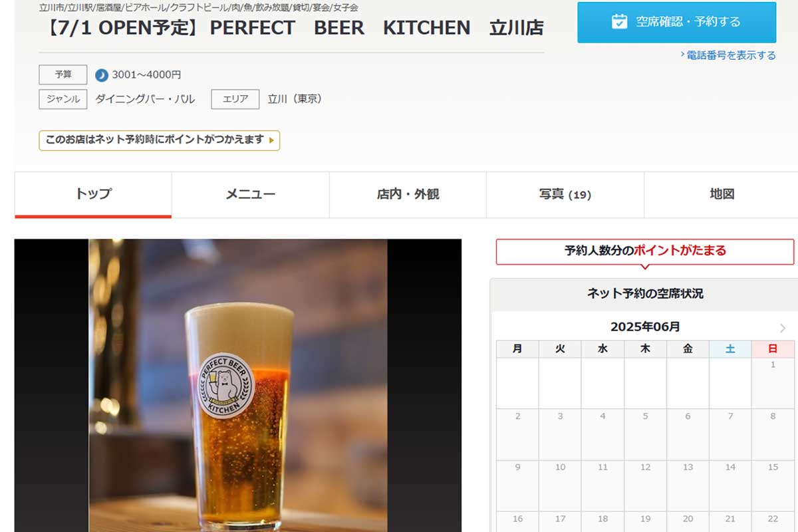
Task: Open the このお店はネット予約時にポイントがつかえます notice
Action: coord(160,140)
